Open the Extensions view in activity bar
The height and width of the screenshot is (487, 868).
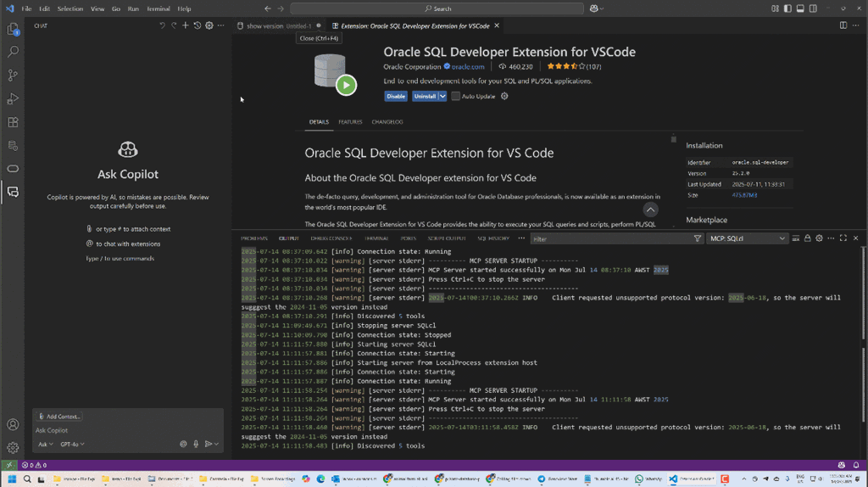(x=13, y=122)
